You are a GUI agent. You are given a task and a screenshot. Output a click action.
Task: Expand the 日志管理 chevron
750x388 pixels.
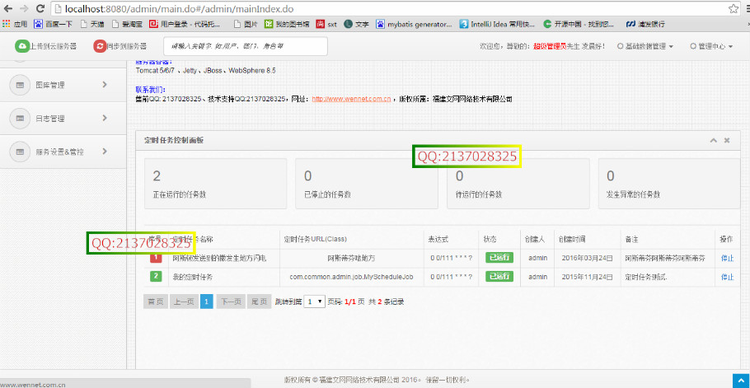click(105, 118)
